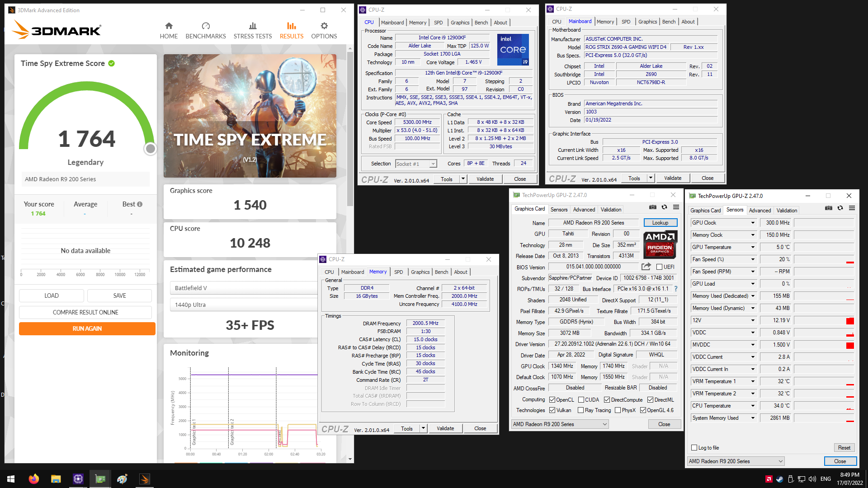Switch to 3DMark taskbar icon
This screenshot has width=868, height=488.
pos(145,479)
